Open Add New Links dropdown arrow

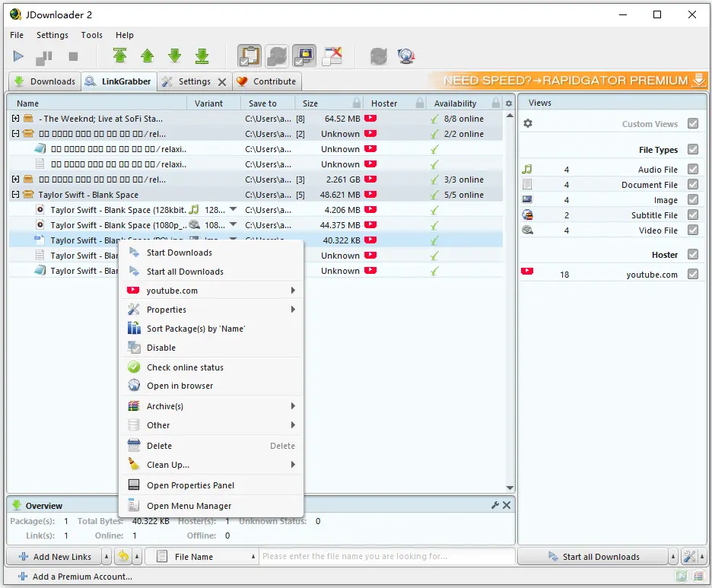106,556
